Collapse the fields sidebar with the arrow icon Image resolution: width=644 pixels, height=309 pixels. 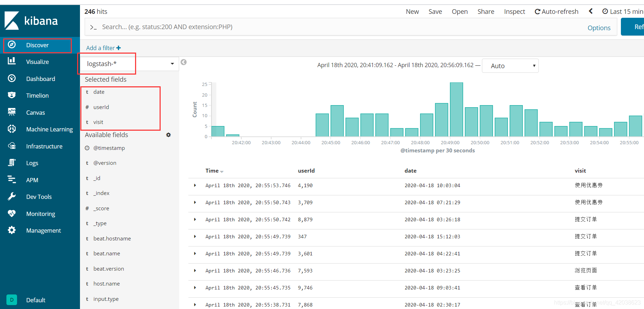pyautogui.click(x=183, y=62)
